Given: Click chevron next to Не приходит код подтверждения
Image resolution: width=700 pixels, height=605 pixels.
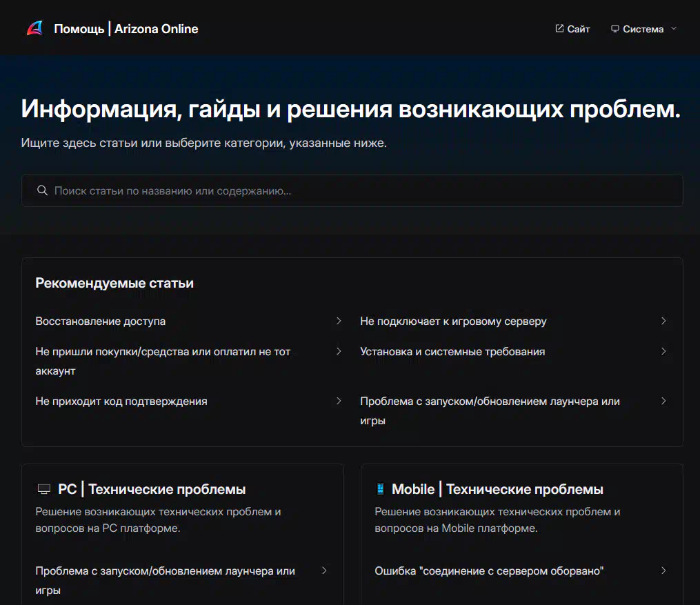Looking at the screenshot, I should click(339, 401).
